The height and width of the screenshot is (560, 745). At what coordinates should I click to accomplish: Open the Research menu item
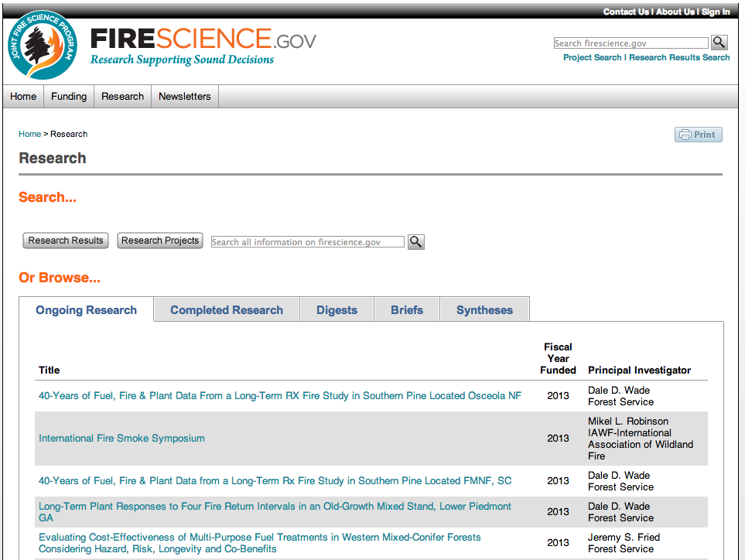pos(122,97)
